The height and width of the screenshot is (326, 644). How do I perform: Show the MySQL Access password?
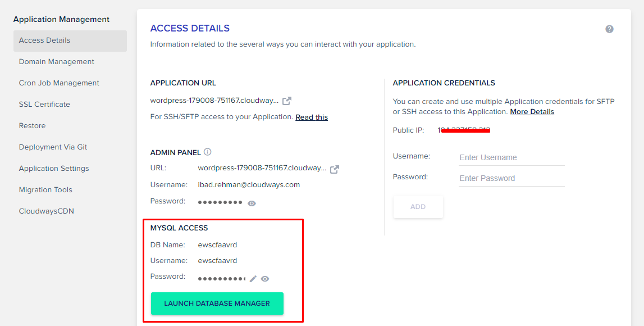point(264,278)
